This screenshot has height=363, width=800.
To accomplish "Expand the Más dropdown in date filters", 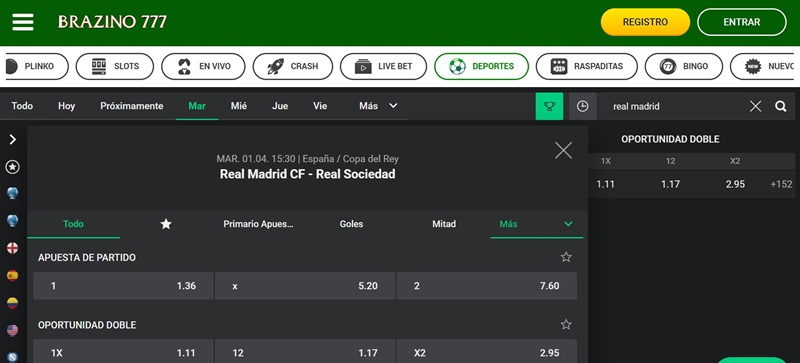I will 379,106.
